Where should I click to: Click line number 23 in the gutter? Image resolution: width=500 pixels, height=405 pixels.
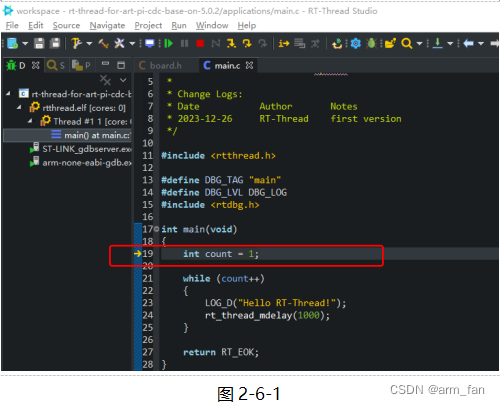(148, 303)
